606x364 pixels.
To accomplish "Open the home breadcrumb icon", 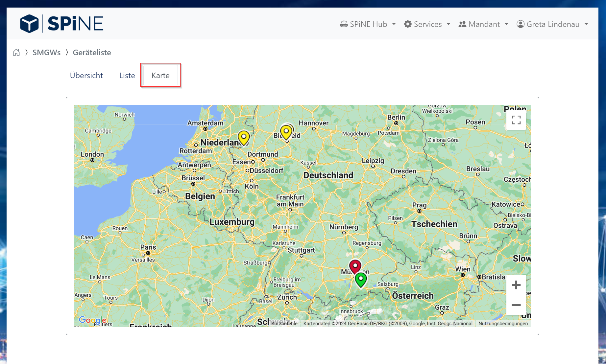I will click(x=16, y=53).
